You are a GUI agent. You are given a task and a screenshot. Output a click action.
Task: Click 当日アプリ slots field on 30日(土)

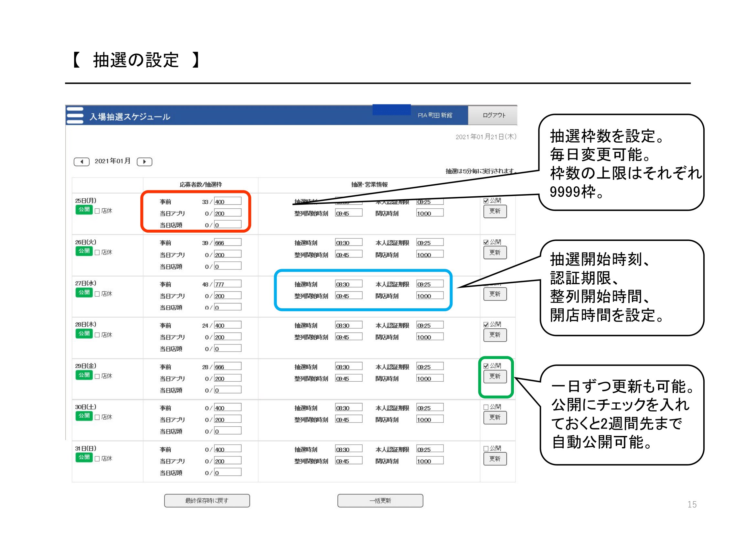228,420
